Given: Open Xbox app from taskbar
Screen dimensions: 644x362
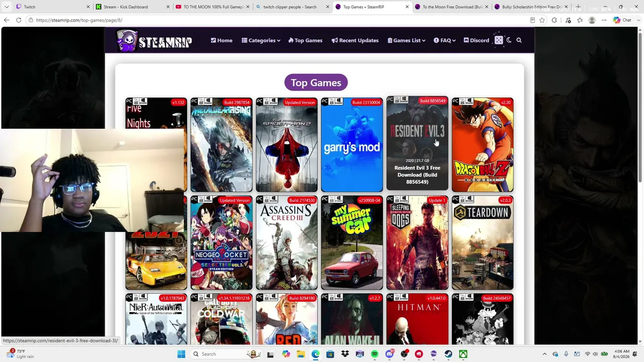Looking at the screenshot, I should (x=463, y=354).
